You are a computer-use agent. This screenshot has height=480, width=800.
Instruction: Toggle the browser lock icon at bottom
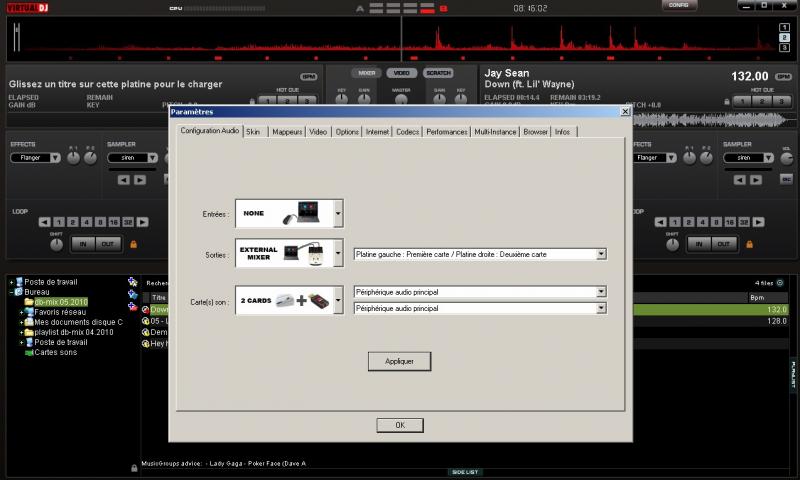pyautogui.click(x=134, y=468)
